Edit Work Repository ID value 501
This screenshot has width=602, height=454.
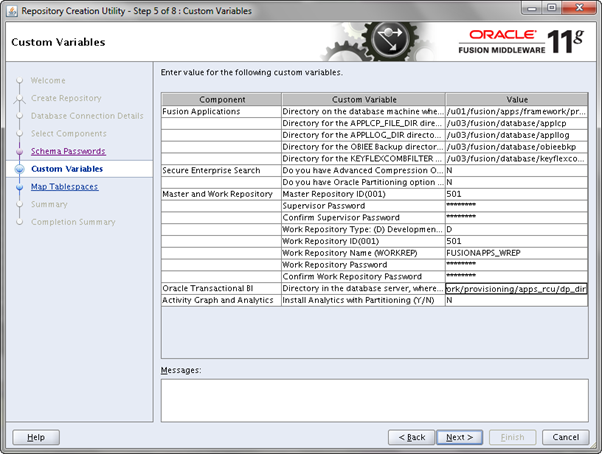coord(516,241)
